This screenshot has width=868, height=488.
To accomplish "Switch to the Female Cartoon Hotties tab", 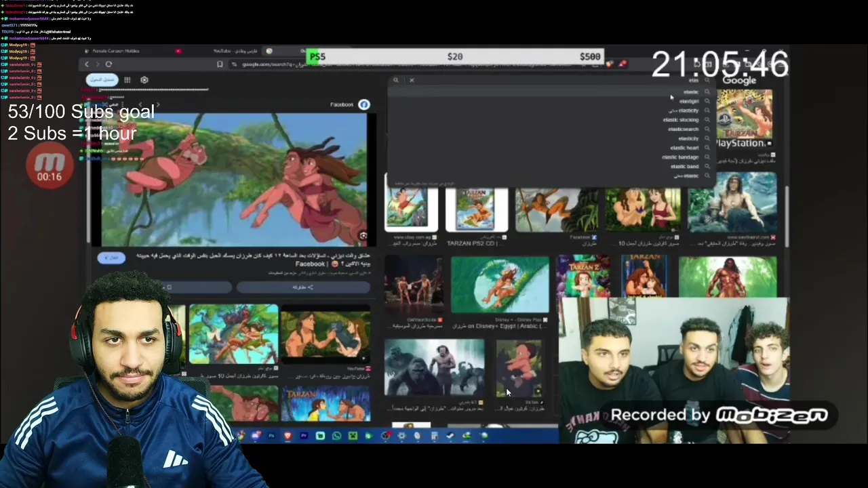I will tap(116, 51).
